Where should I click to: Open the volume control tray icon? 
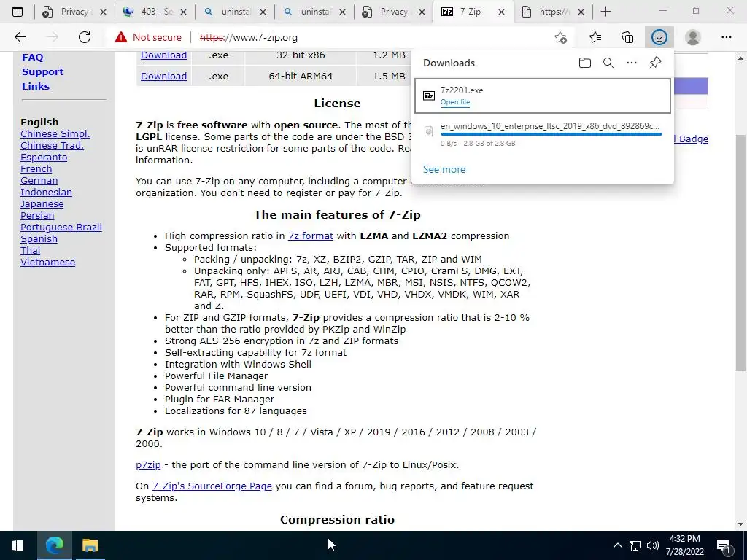coord(653,545)
